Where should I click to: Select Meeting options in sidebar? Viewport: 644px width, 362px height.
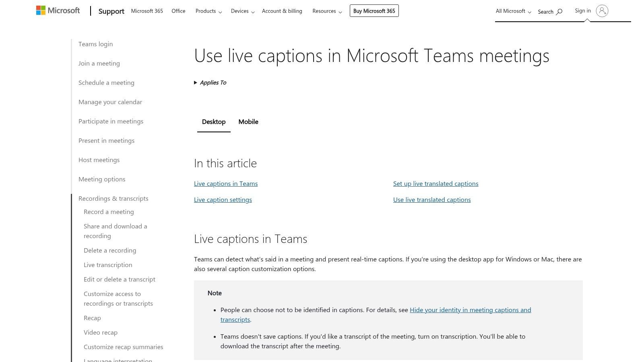coord(102,179)
